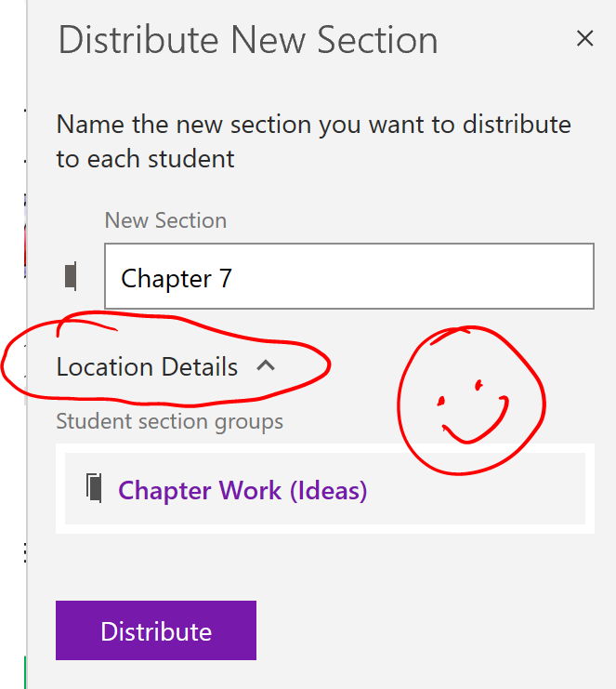Click the New Section field label
This screenshot has height=689, width=616.
pyautogui.click(x=165, y=220)
